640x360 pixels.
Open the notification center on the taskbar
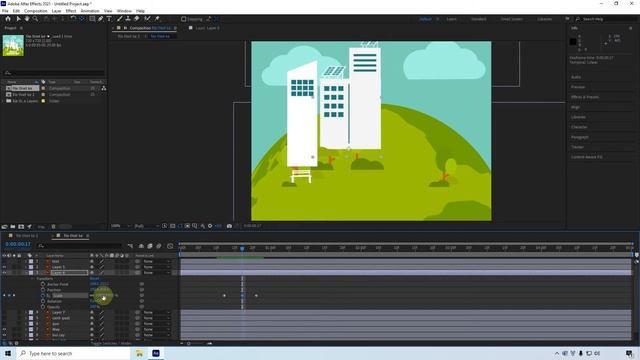(x=629, y=353)
